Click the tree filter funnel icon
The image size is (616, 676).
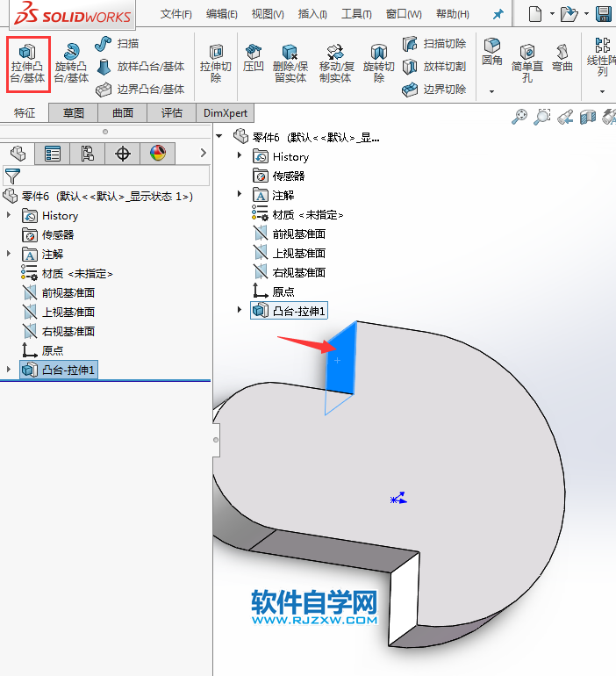coord(12,176)
